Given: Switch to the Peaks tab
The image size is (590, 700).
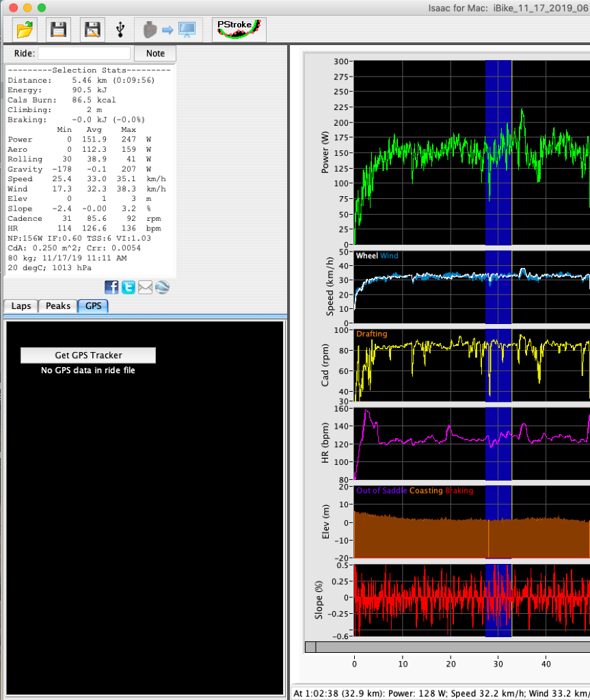Looking at the screenshot, I should pos(58,306).
